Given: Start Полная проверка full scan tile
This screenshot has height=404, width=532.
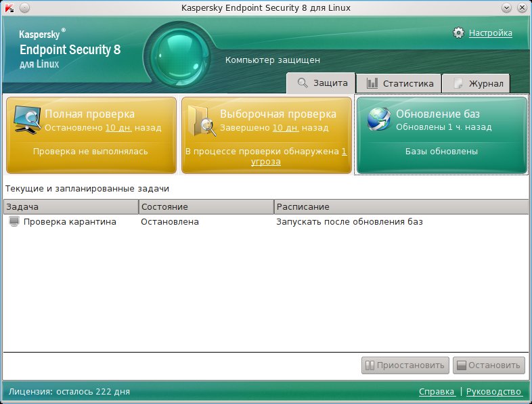Looking at the screenshot, I should (x=91, y=135).
